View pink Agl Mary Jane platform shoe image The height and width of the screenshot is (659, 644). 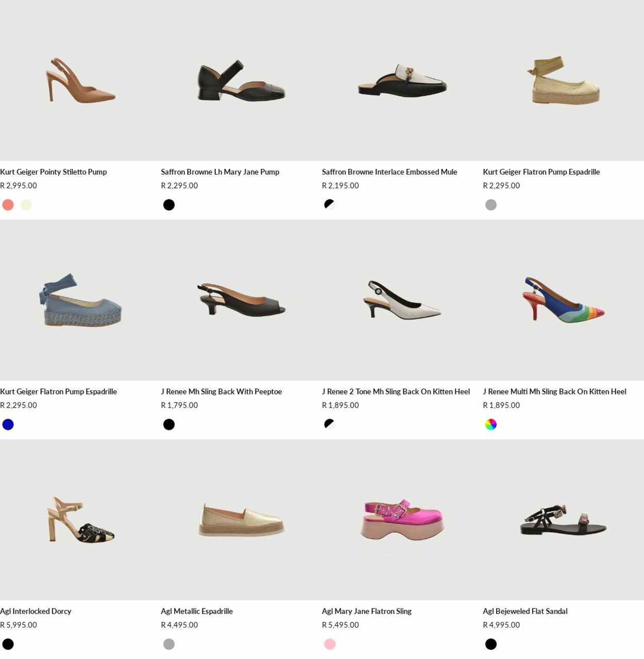pyautogui.click(x=402, y=519)
